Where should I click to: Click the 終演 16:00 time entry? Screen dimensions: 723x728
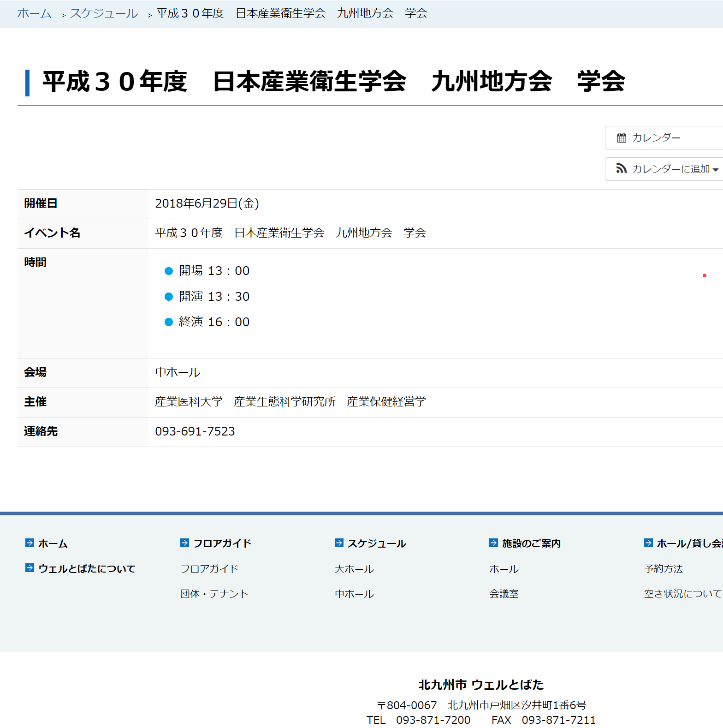[x=214, y=322]
